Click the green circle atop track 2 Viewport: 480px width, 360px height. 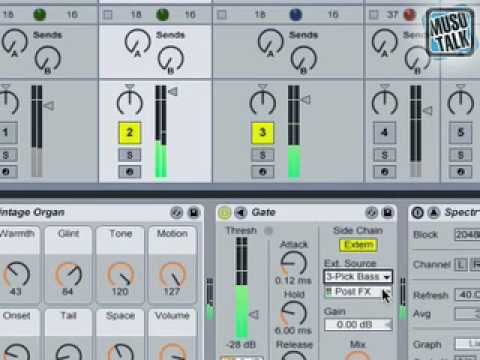[162, 14]
